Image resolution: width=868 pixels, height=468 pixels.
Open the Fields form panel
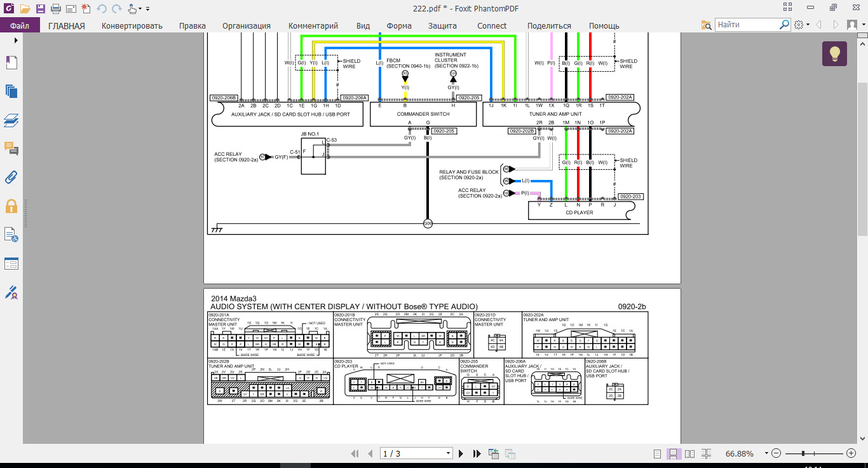click(11, 263)
